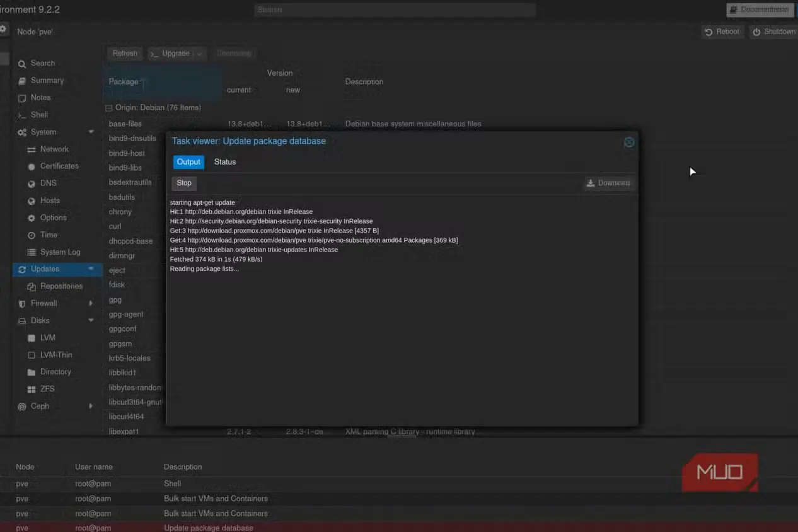Open the Upgrade button dropdown arrow
Screen dimensions: 798x532
click(199, 54)
